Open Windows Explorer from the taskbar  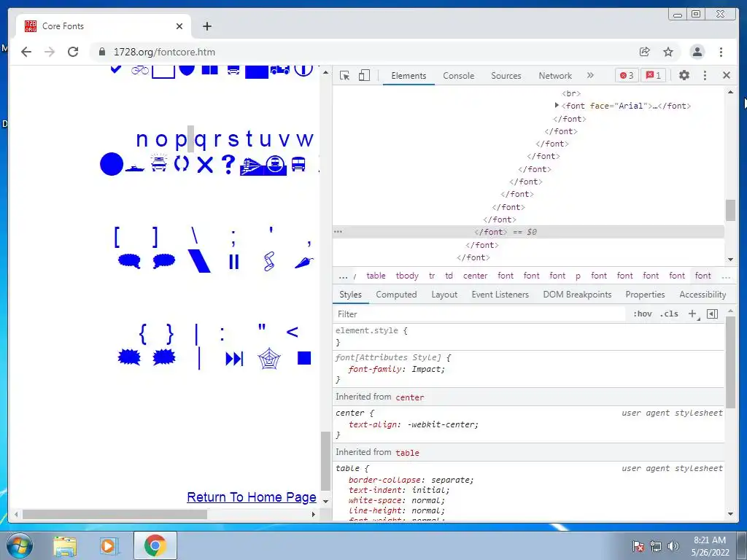[x=65, y=546]
